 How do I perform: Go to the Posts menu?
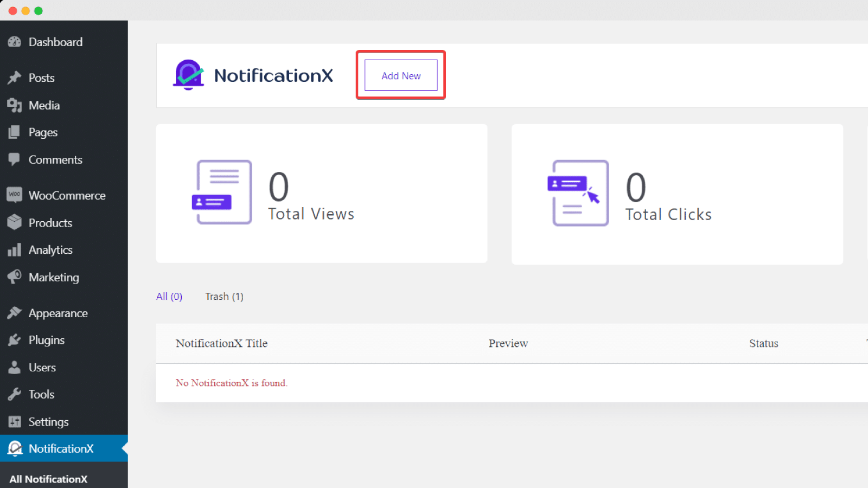[x=64, y=78]
